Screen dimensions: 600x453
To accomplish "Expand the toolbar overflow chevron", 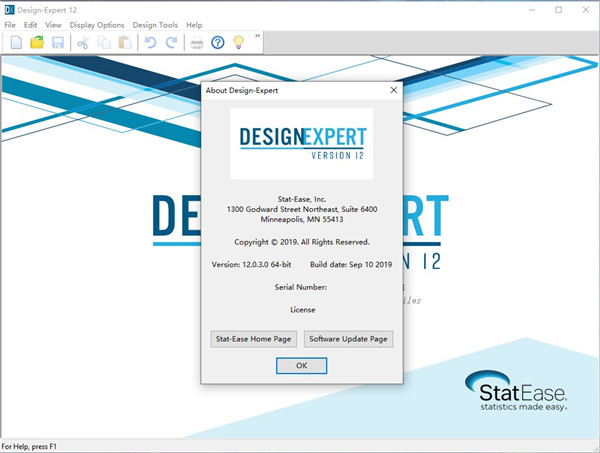I will click(258, 37).
